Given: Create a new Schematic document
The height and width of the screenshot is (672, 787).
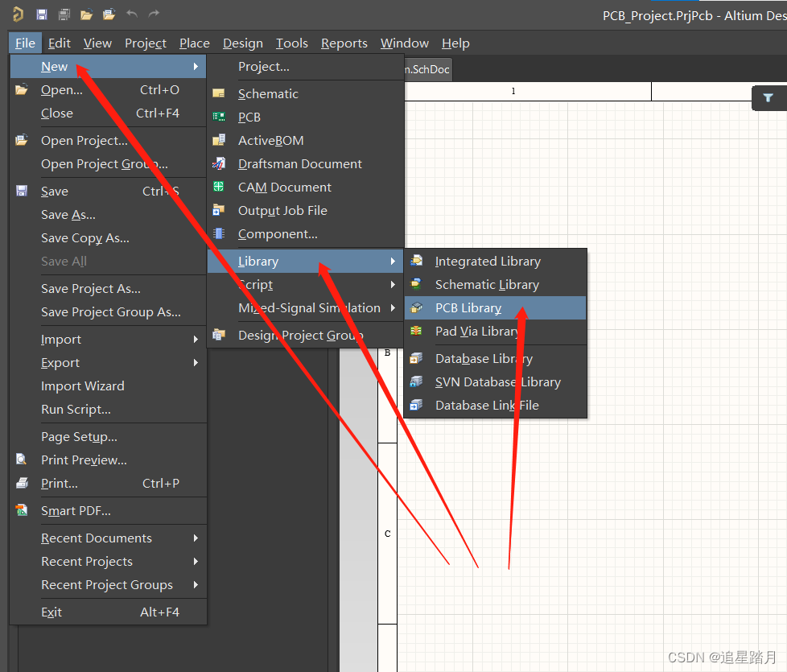Looking at the screenshot, I should (x=268, y=94).
